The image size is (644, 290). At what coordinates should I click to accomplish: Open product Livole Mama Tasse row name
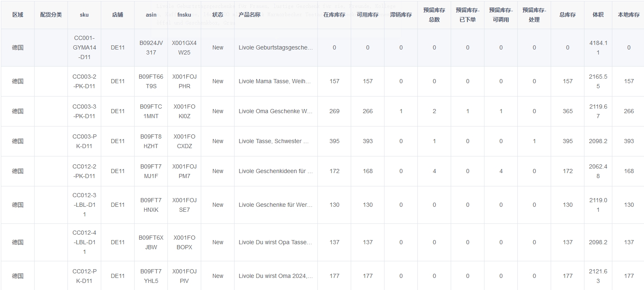[275, 81]
